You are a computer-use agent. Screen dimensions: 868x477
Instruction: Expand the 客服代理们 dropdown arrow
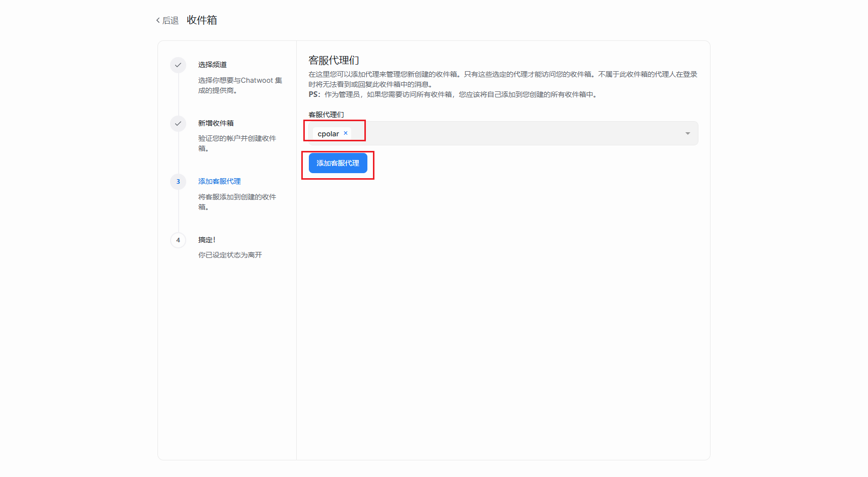[x=687, y=134]
